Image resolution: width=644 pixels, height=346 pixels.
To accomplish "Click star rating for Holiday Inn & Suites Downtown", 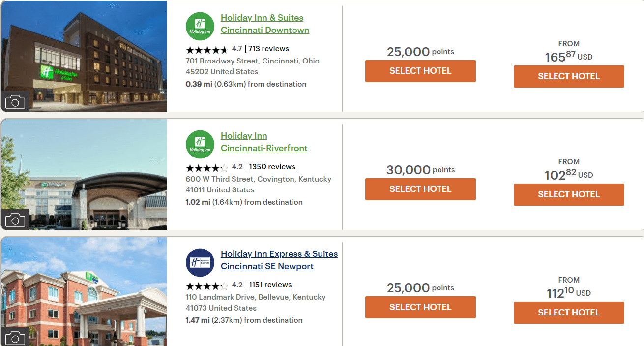I will [x=206, y=49].
